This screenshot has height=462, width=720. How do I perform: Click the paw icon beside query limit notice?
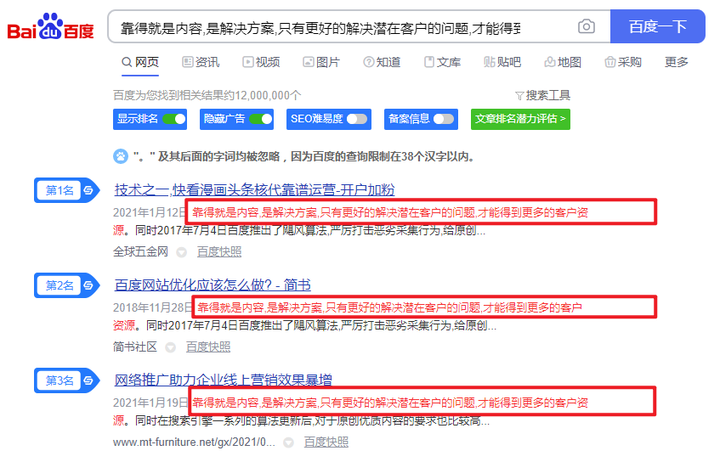(x=120, y=156)
